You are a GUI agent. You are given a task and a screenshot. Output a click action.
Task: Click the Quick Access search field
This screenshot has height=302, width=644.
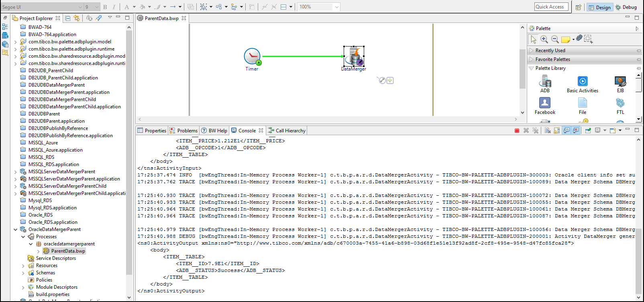point(551,7)
